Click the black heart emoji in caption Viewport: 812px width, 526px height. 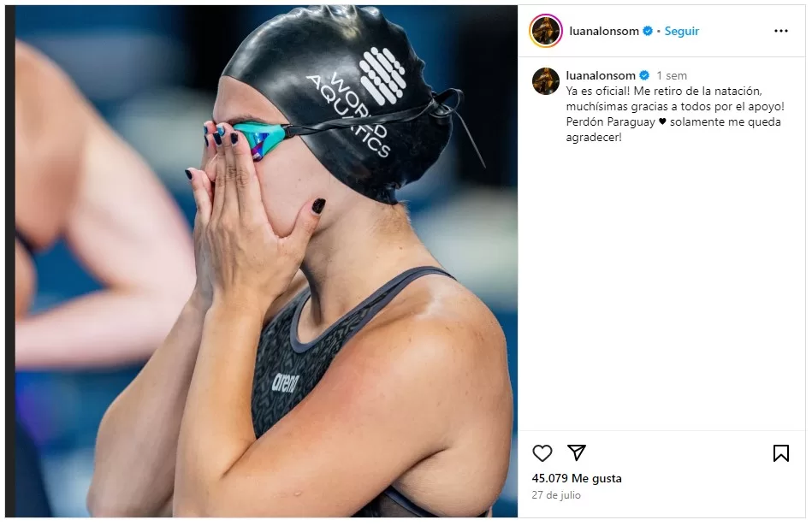[x=662, y=122]
